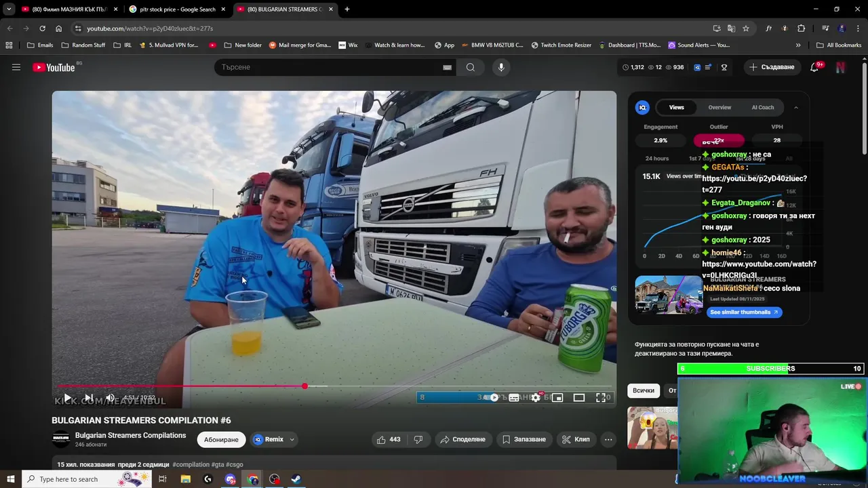Open Bulgarian Streamers Compilations channel
The height and width of the screenshot is (488, 868).
pos(130,435)
